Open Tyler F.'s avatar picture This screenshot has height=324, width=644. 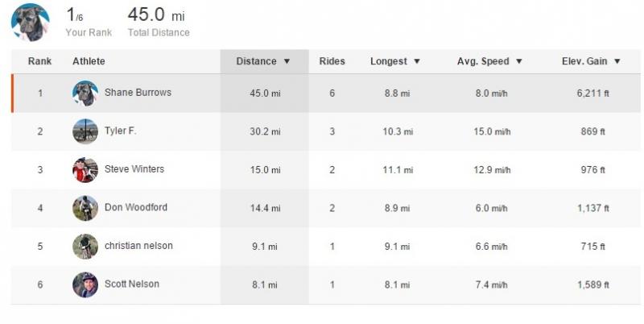85,131
